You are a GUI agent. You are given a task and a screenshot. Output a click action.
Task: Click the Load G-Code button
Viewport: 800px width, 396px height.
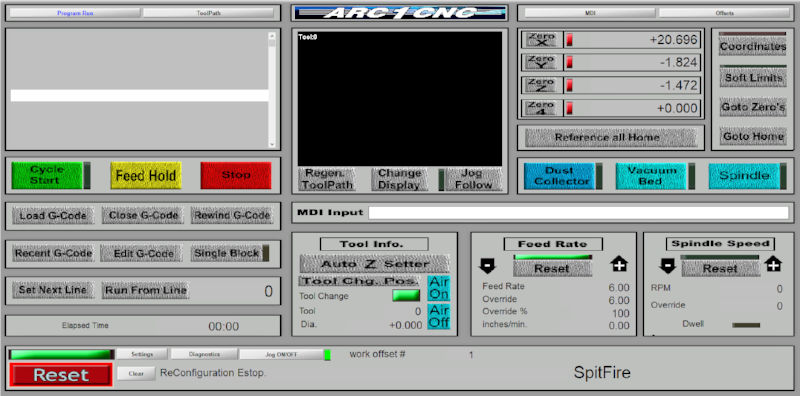click(x=53, y=216)
